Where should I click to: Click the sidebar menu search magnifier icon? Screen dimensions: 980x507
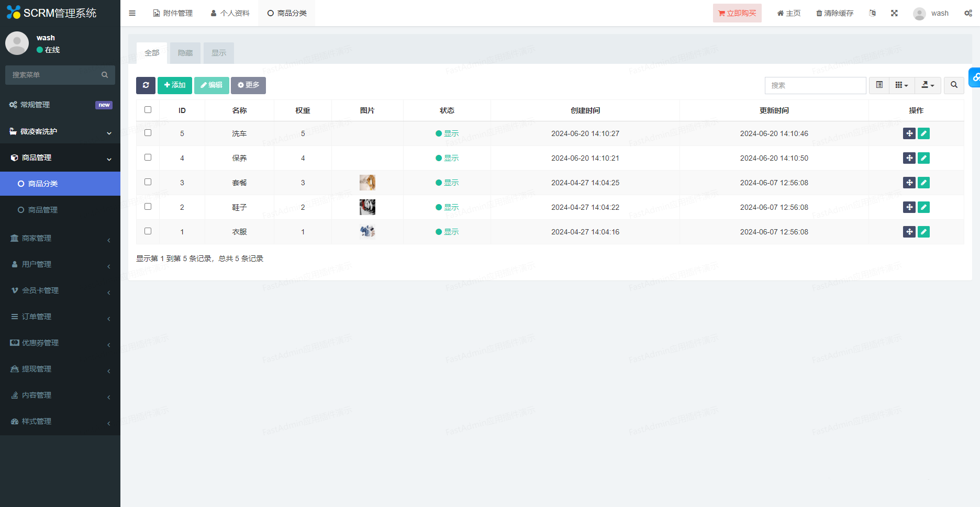point(105,75)
